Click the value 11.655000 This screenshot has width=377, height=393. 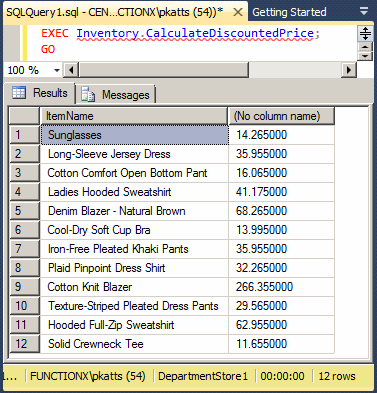point(262,344)
